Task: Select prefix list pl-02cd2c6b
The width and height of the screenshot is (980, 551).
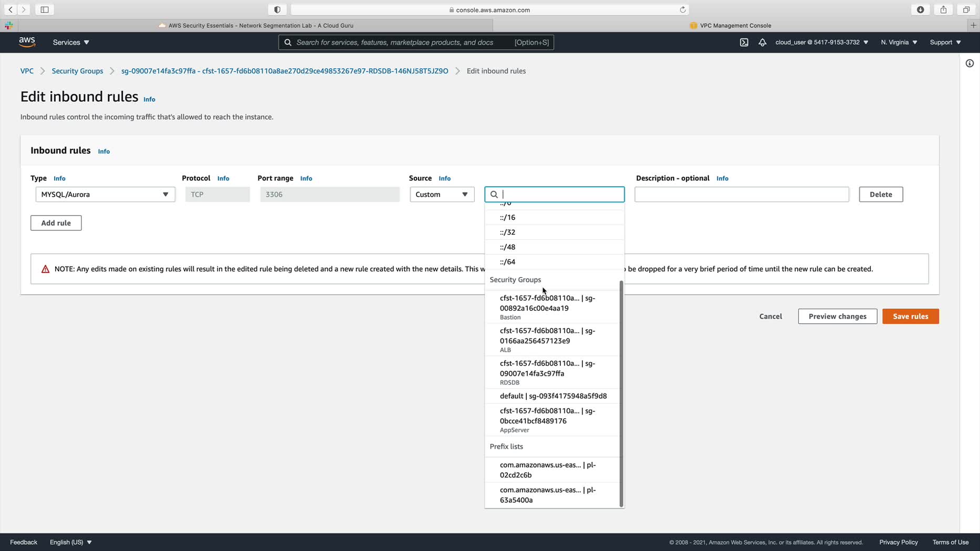Action: tap(552, 470)
